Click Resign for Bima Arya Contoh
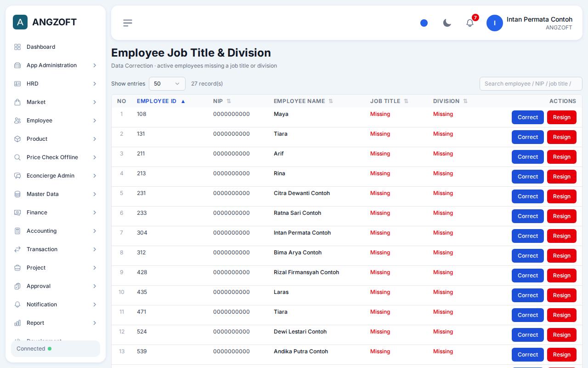Image resolution: width=588 pixels, height=368 pixels. point(562,256)
